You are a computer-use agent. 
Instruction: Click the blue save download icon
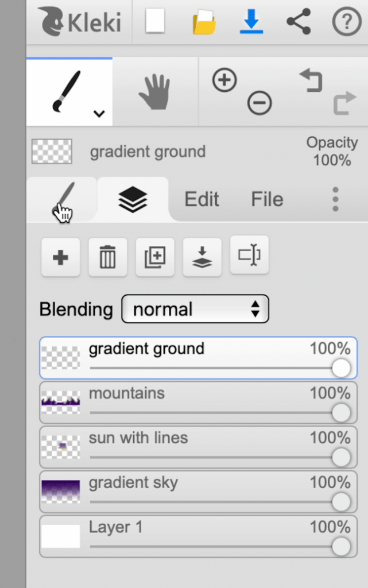click(251, 21)
